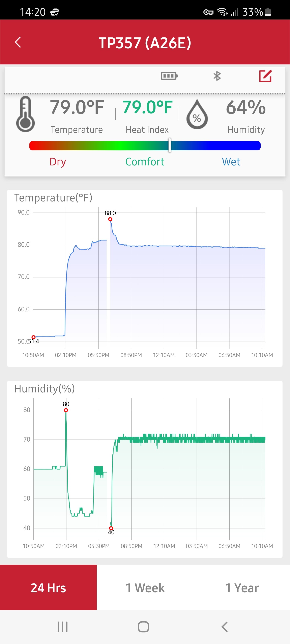The image size is (290, 644).
Task: Tap the 51.4 minimum temperature marker
Action: (33, 337)
